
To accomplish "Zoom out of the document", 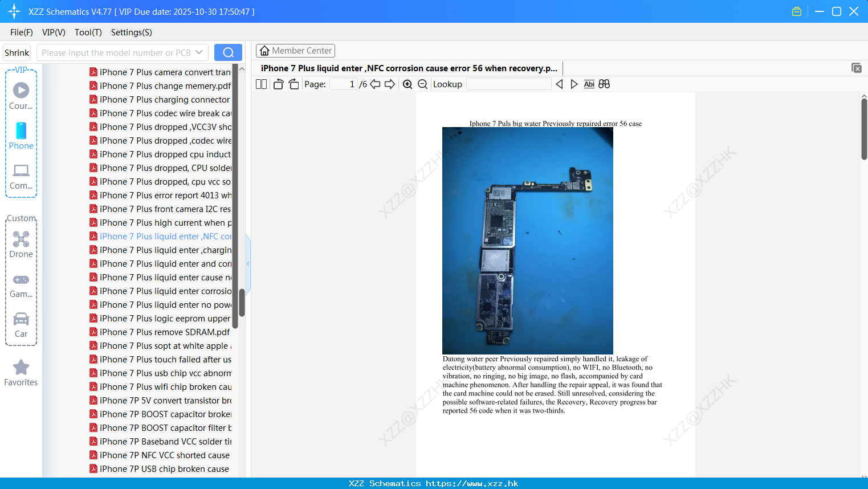I will click(422, 84).
